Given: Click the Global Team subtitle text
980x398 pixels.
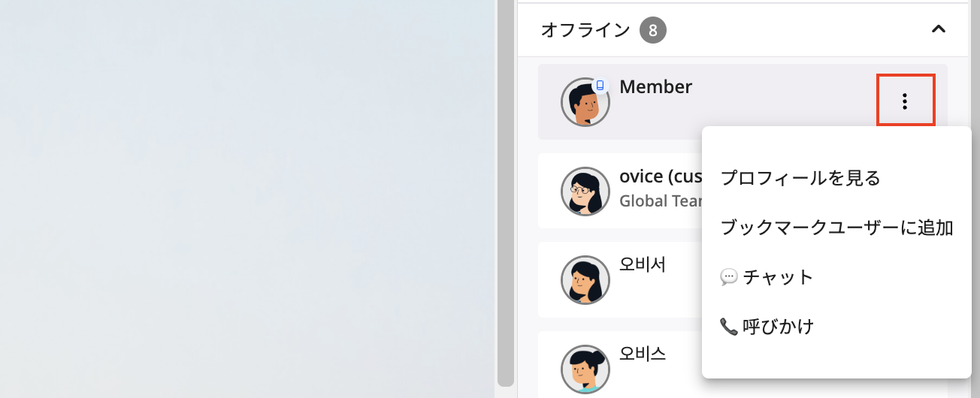Looking at the screenshot, I should tap(661, 201).
